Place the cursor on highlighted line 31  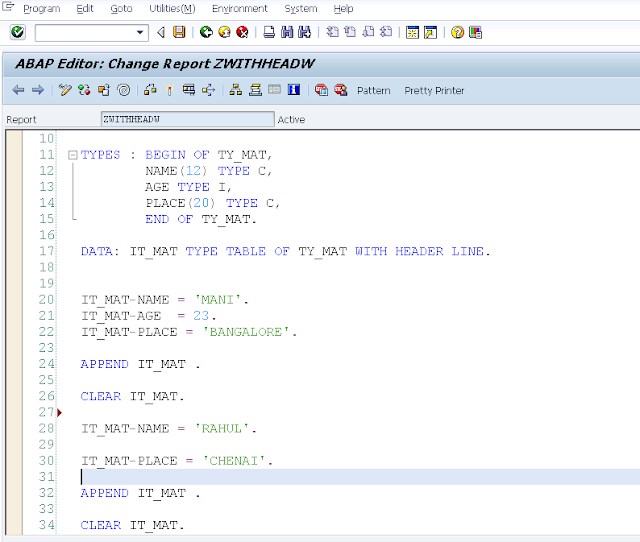(359, 477)
